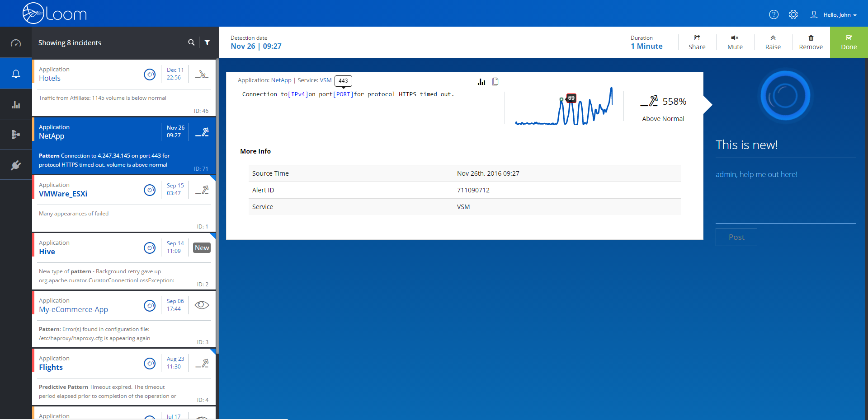This screenshot has height=420, width=868.
Task: Mark the incident as Done
Action: [x=849, y=42]
